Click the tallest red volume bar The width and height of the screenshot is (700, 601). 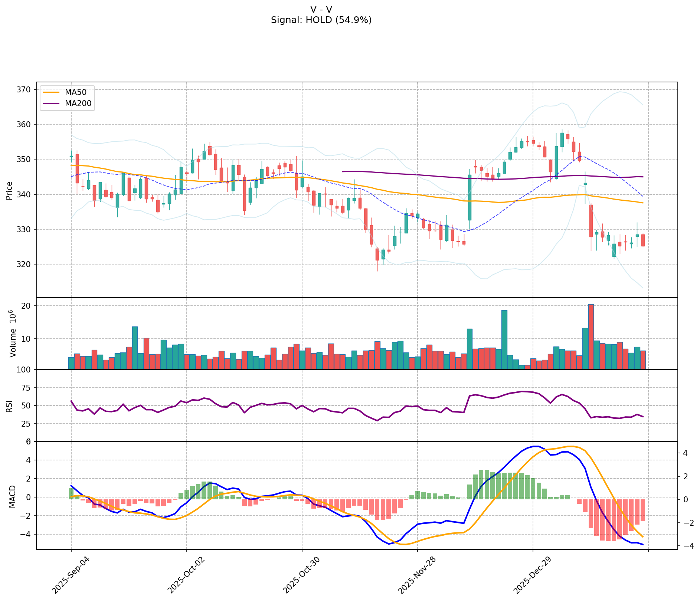click(x=591, y=337)
